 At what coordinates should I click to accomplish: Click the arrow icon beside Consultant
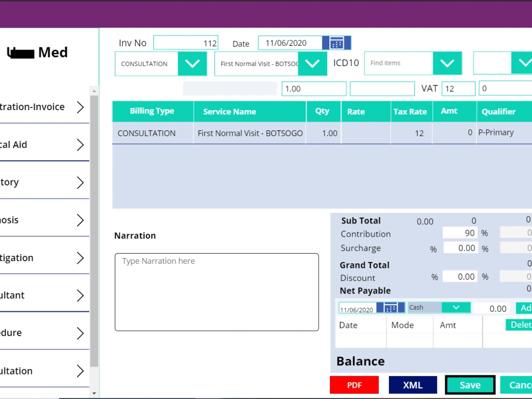point(80,295)
